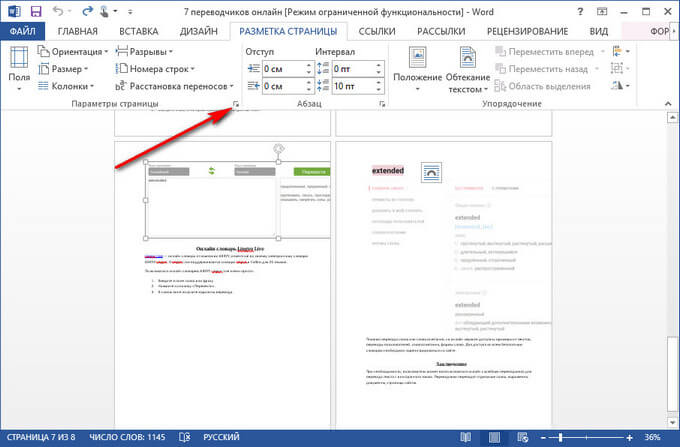Collapse the ribbon with the chevron arrow
Viewport: 680px width, 447px height.
pyautogui.click(x=668, y=105)
